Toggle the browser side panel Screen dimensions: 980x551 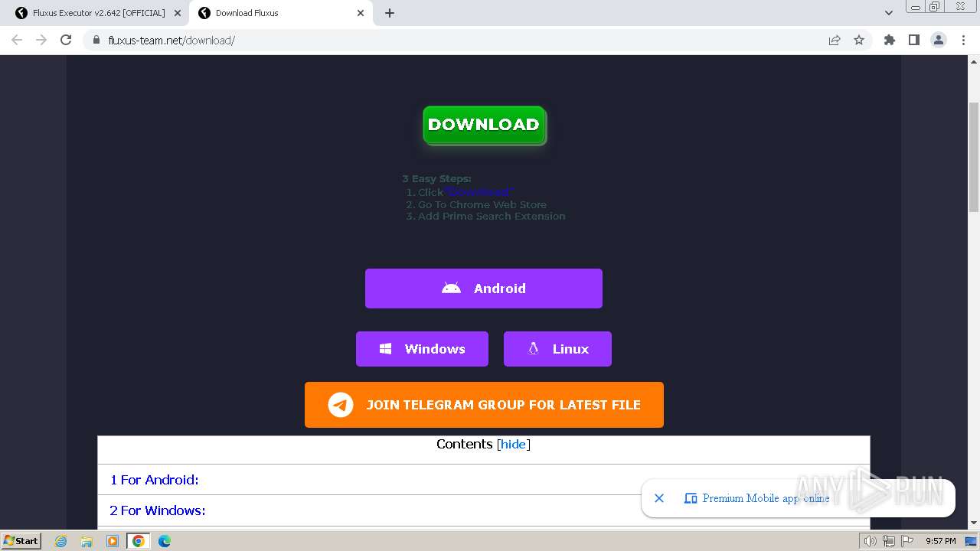coord(913,40)
